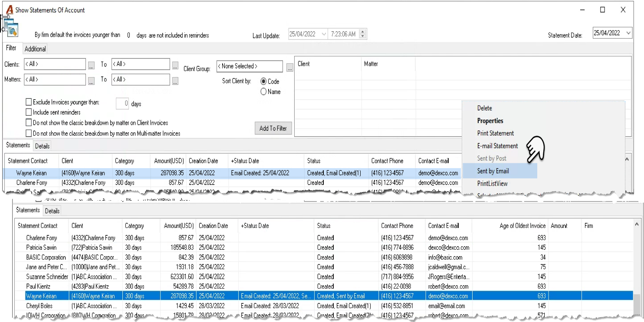
Task: Click the Clients from field showing All
Action: (x=55, y=64)
